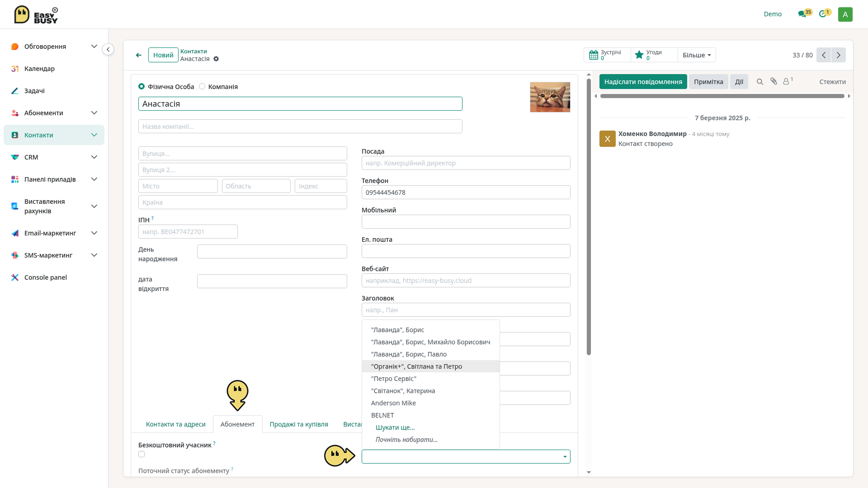This screenshot has height=488, width=868.
Task: Expand the Панелі приладів chevron
Action: (94, 179)
